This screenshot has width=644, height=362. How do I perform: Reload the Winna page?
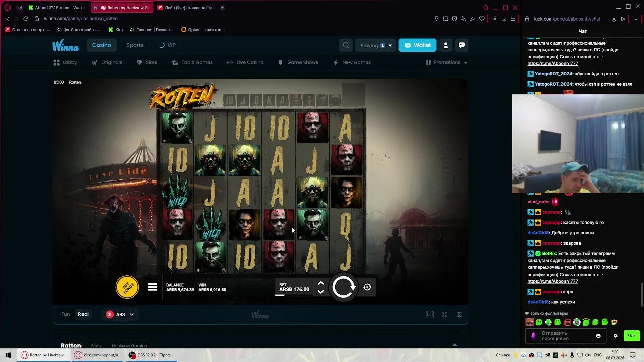pyautogui.click(x=25, y=19)
